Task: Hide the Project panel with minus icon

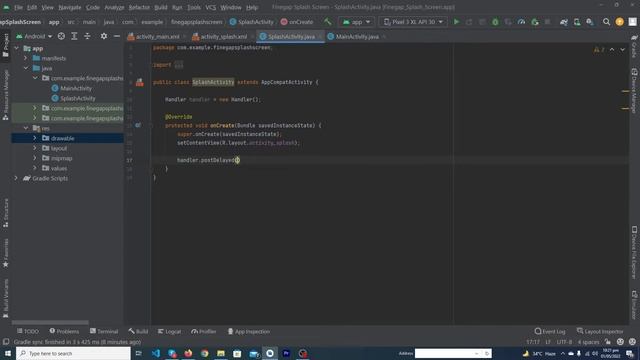Action: (x=117, y=36)
